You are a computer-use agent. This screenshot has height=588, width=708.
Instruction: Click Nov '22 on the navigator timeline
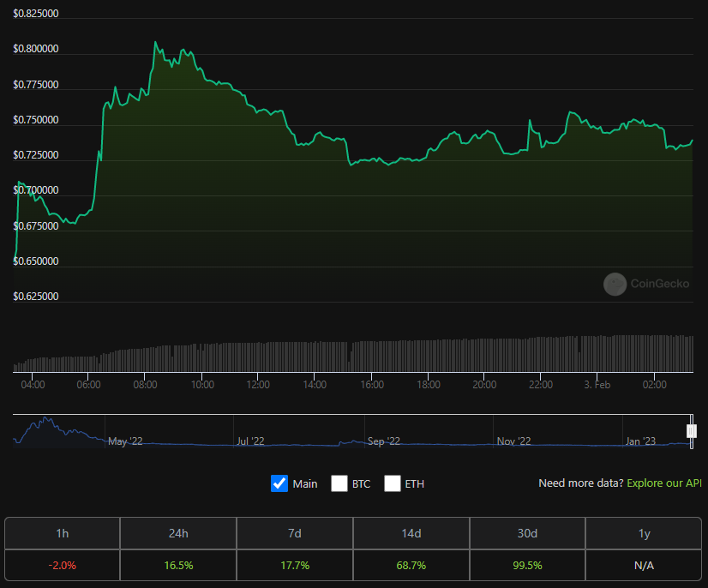point(513,441)
